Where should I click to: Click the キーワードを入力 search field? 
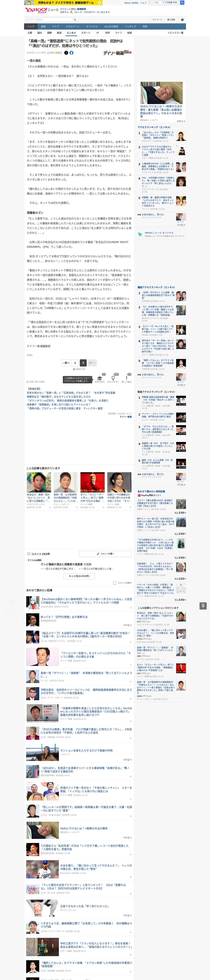click(x=49, y=20)
